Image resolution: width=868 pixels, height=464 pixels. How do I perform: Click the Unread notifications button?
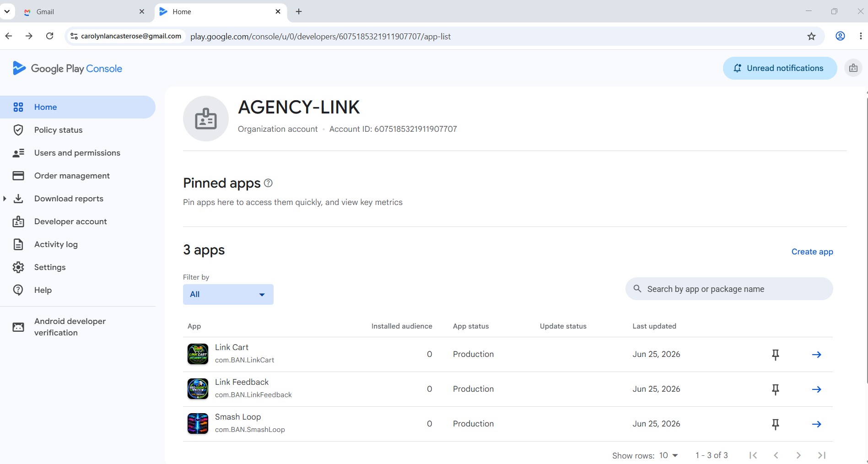780,68
